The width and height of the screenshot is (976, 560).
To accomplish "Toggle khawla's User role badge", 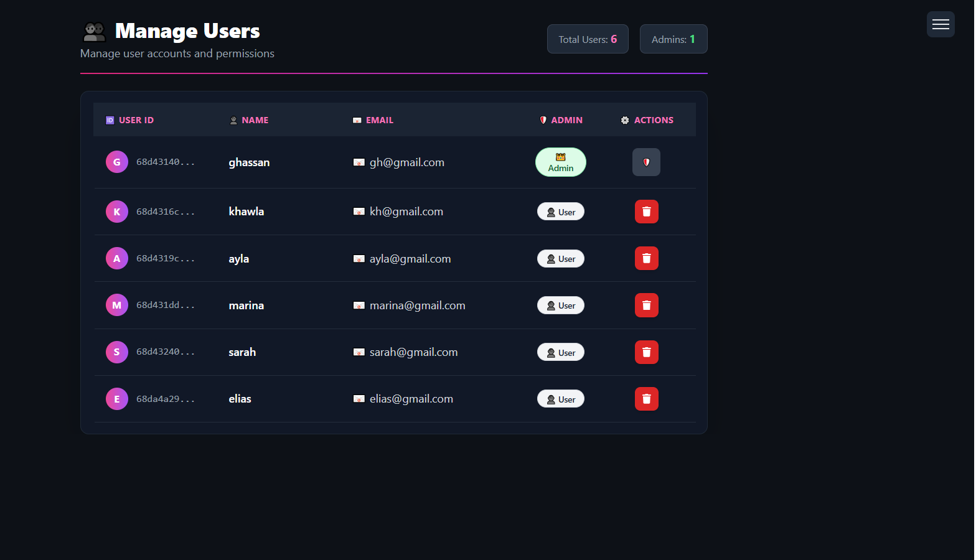I will [561, 212].
